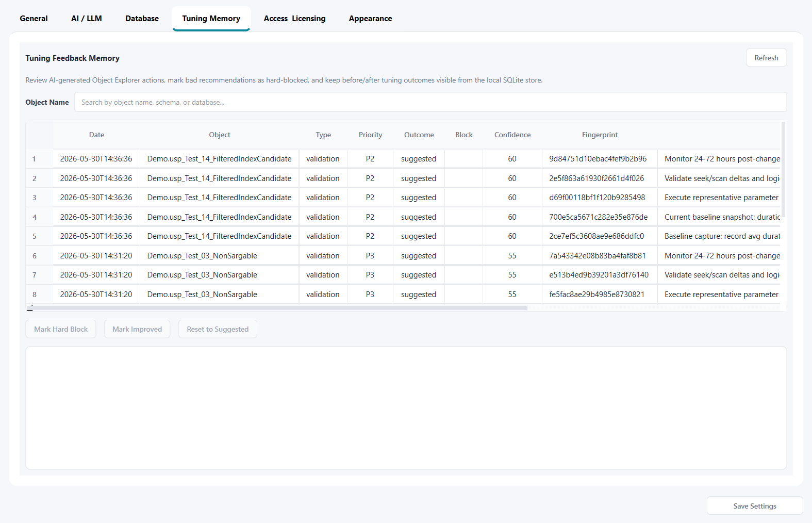The image size is (812, 523).
Task: Click row 6 date 2026-05-30T14:31:20
Action: [96, 256]
